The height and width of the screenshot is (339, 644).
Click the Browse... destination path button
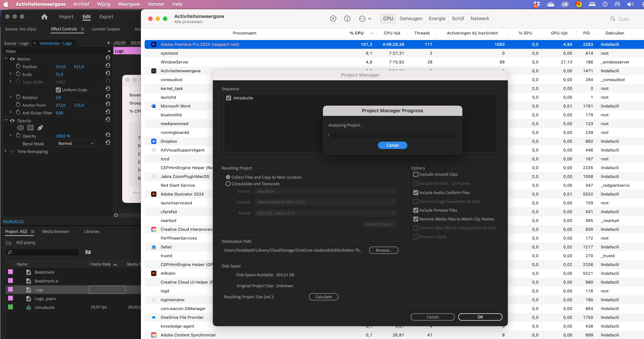[383, 250]
